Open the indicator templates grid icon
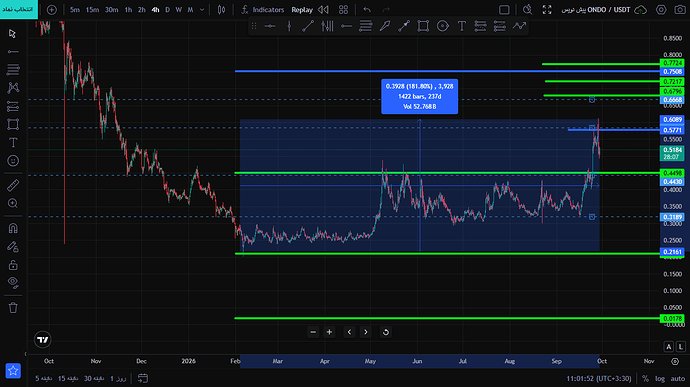This screenshot has width=690, height=387. (343, 10)
